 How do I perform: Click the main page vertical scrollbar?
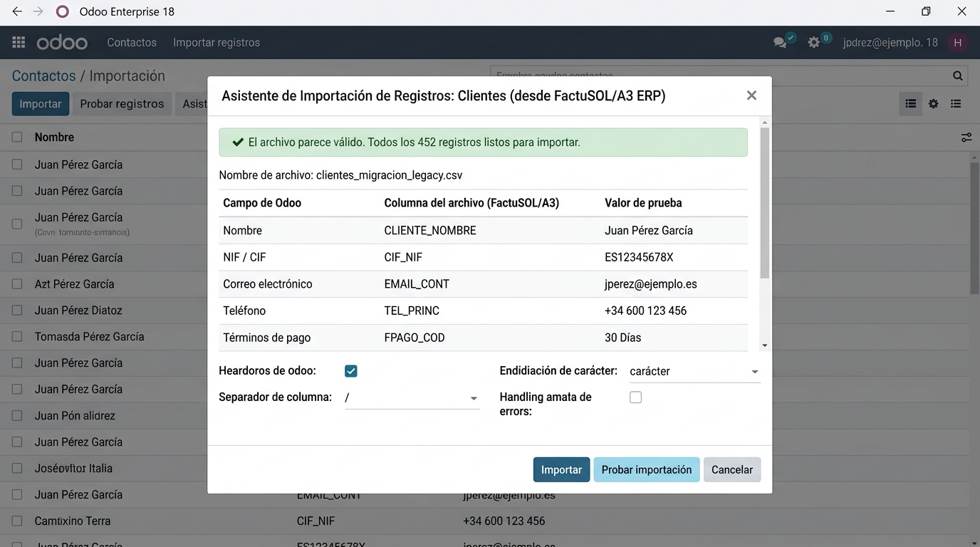click(975, 228)
